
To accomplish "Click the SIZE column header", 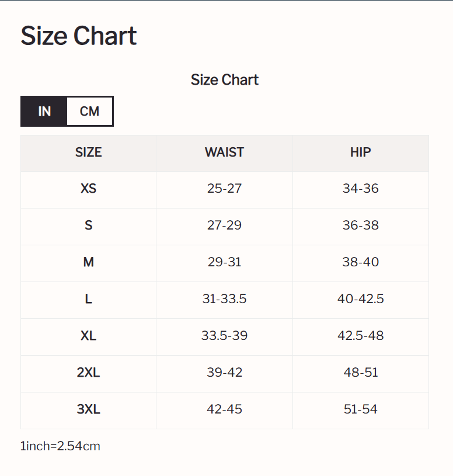I will click(x=89, y=152).
